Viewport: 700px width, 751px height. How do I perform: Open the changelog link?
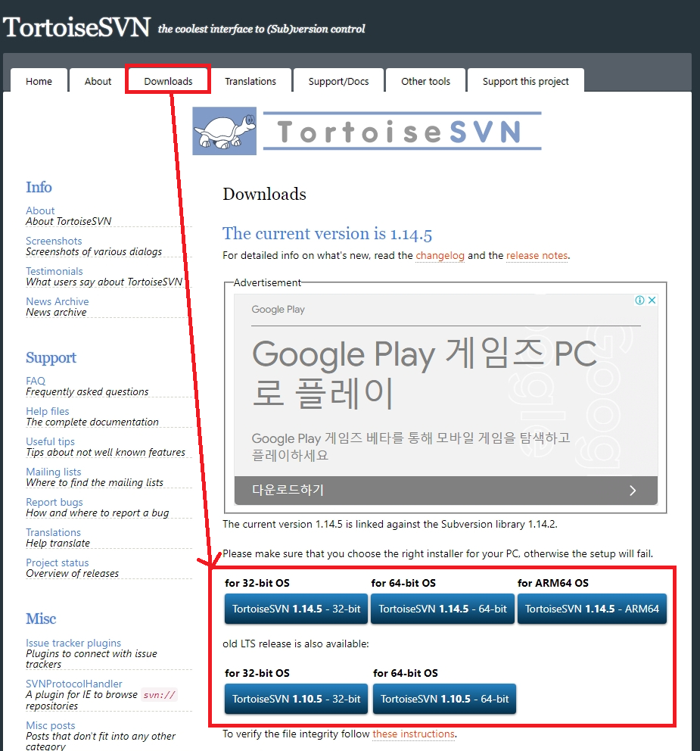[x=440, y=256]
